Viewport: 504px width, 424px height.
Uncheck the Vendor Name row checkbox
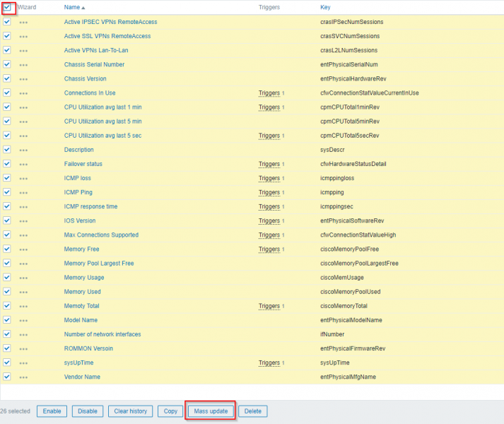coord(7,377)
